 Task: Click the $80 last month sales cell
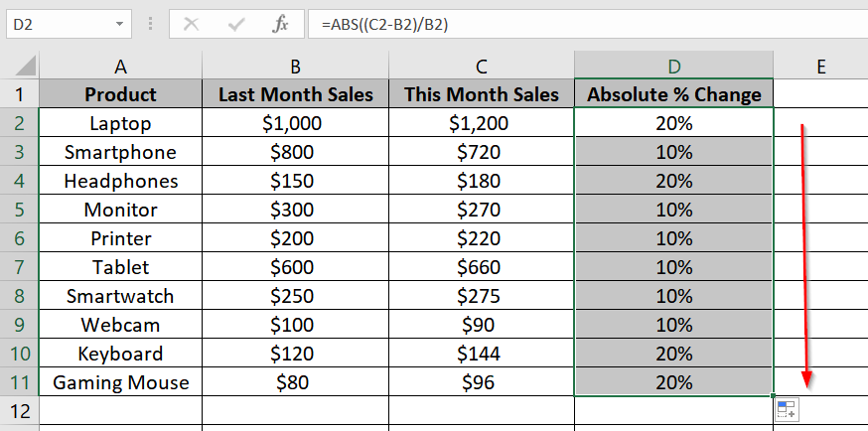point(296,381)
